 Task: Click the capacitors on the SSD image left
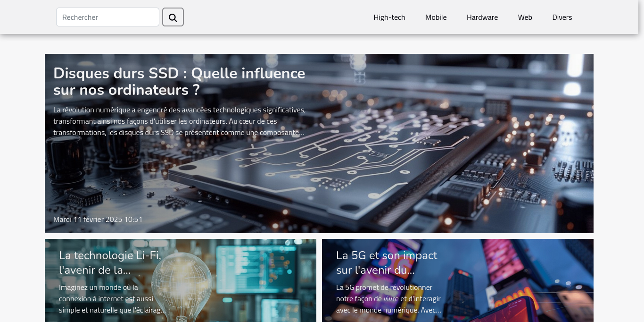(x=66, y=156)
